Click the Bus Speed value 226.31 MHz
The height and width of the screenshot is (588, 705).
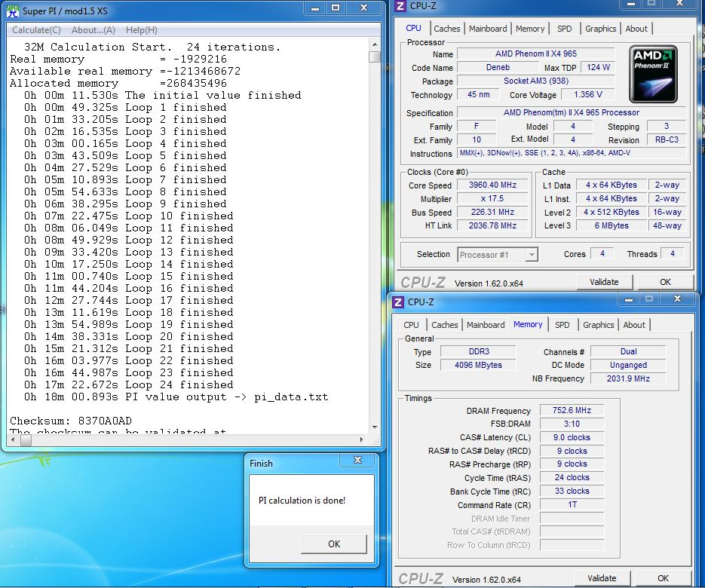492,212
